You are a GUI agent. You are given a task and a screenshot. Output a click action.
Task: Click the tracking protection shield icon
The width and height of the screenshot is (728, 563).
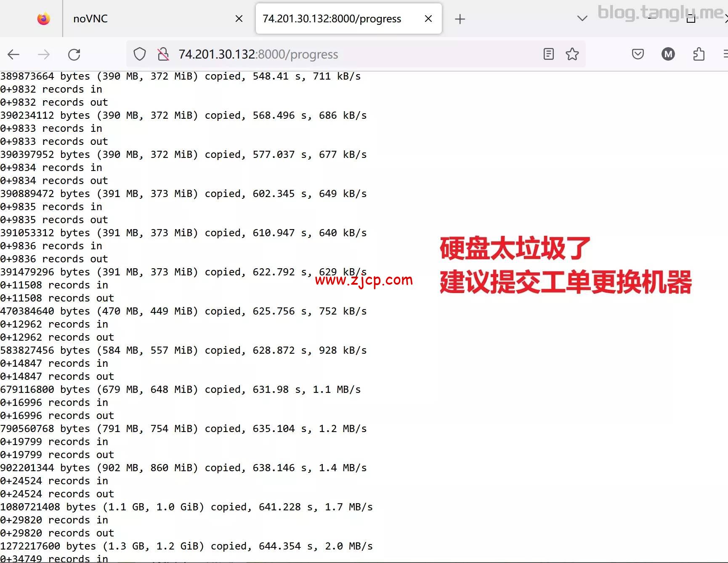(x=139, y=54)
